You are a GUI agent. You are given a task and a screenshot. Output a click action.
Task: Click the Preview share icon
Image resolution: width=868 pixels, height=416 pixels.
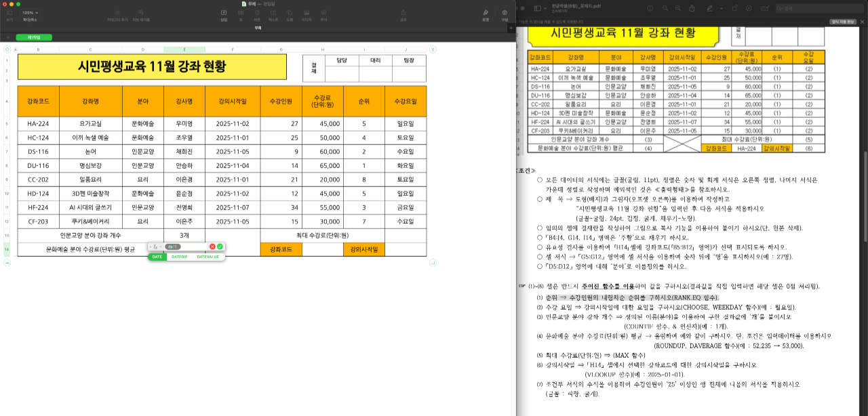tap(690, 8)
